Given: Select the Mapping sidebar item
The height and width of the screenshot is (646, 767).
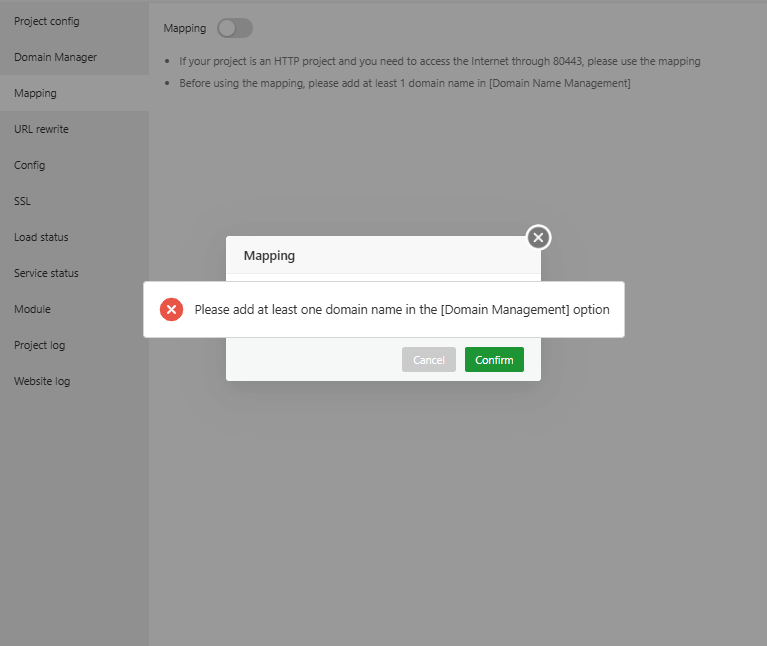Looking at the screenshot, I should click(x=74, y=93).
